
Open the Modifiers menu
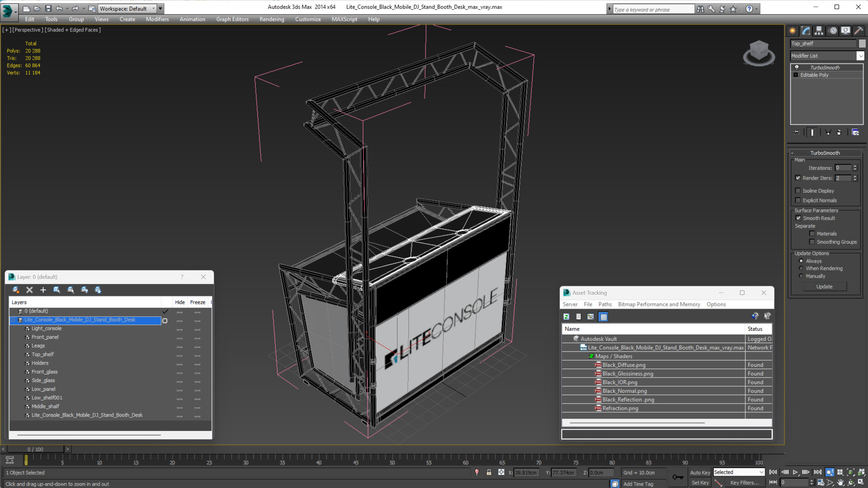click(157, 19)
